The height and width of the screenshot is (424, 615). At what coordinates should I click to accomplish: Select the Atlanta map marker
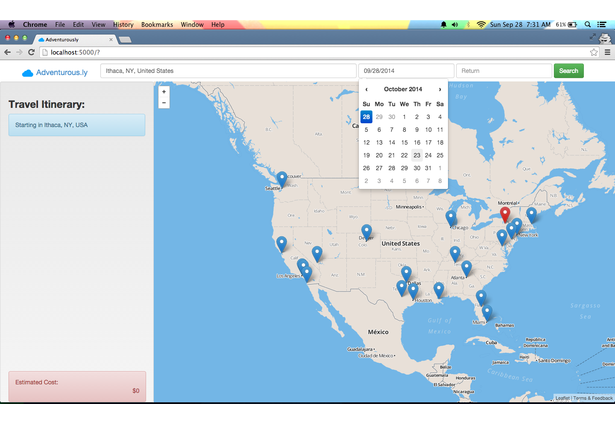click(x=466, y=269)
